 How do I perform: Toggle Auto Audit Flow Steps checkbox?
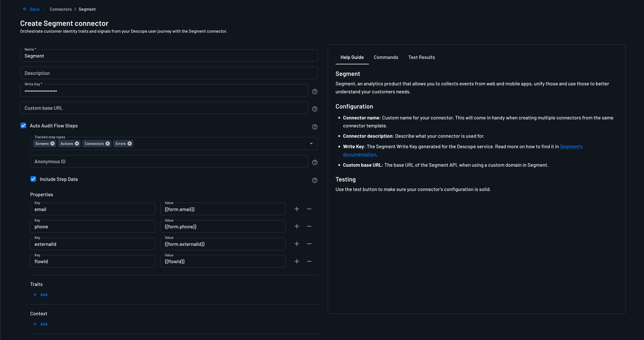pos(23,126)
